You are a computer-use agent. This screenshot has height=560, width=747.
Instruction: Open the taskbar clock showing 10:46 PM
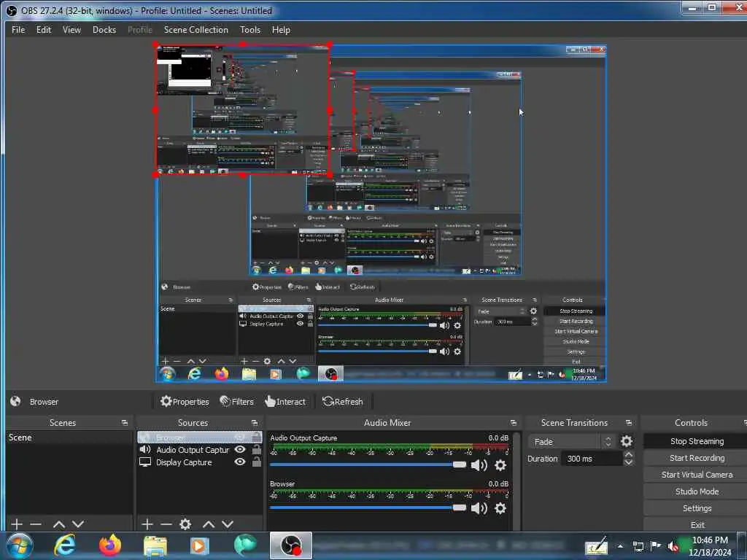[x=710, y=546]
